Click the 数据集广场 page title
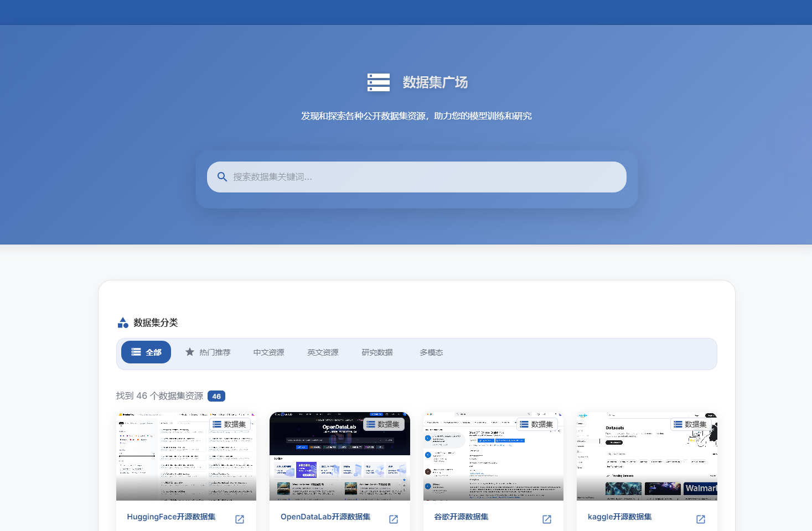 pyautogui.click(x=435, y=82)
